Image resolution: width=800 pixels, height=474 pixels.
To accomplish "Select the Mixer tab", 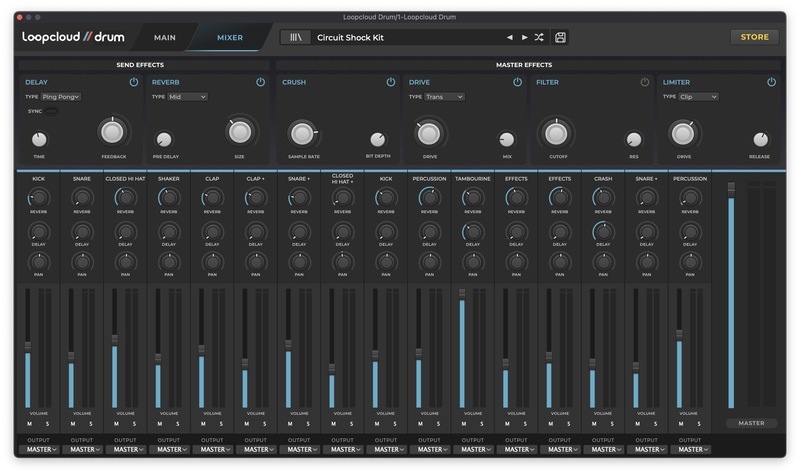I will [x=230, y=37].
